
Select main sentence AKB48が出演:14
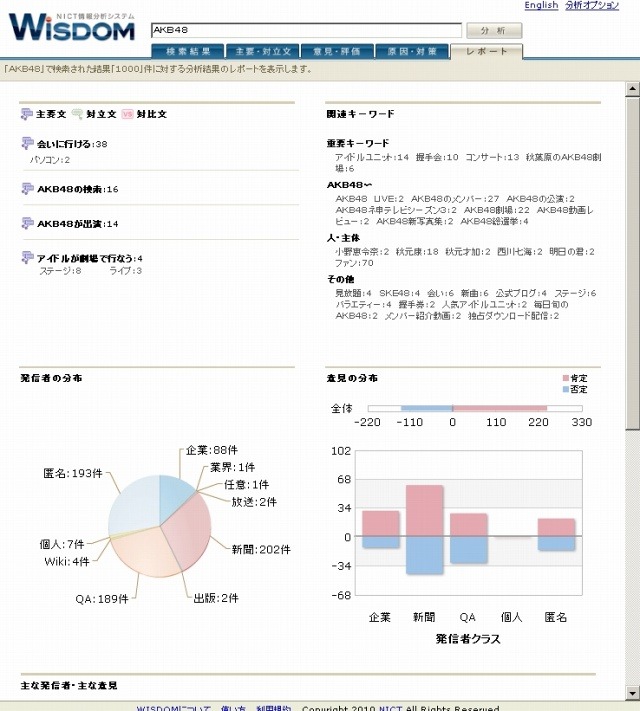[x=78, y=224]
